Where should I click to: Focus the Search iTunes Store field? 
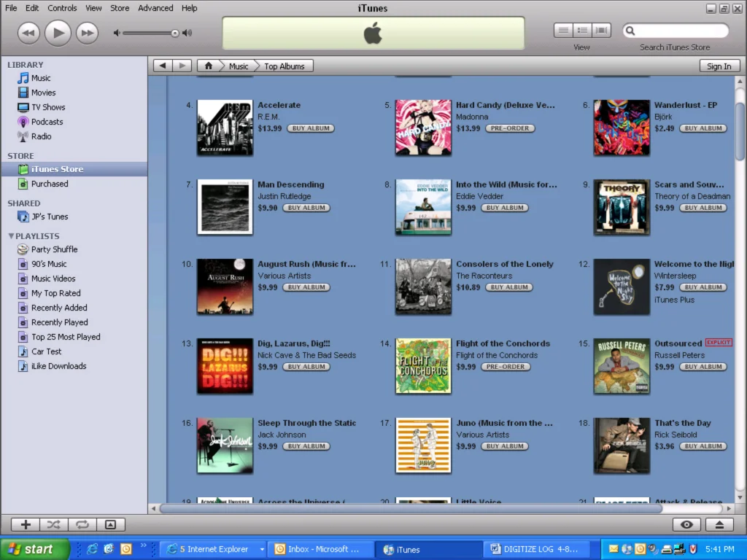pyautogui.click(x=676, y=31)
